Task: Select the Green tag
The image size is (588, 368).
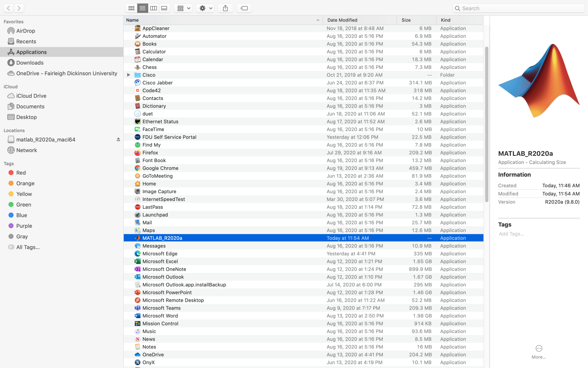Action: (62, 204)
